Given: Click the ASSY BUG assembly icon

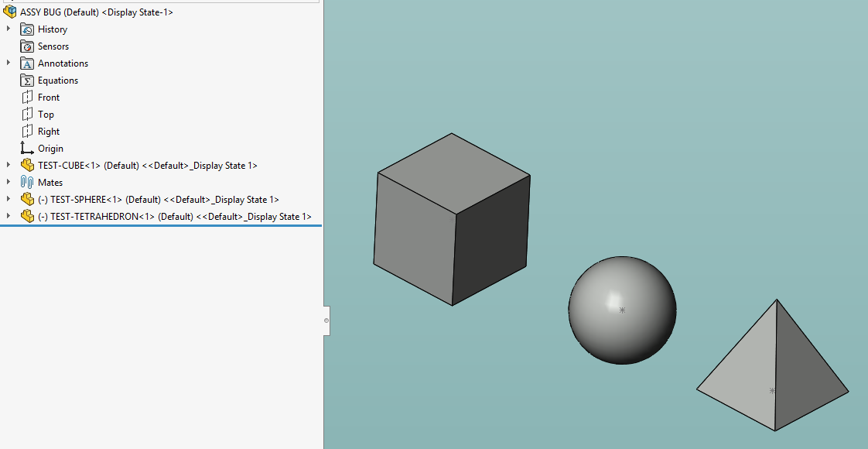Looking at the screenshot, I should (10, 12).
